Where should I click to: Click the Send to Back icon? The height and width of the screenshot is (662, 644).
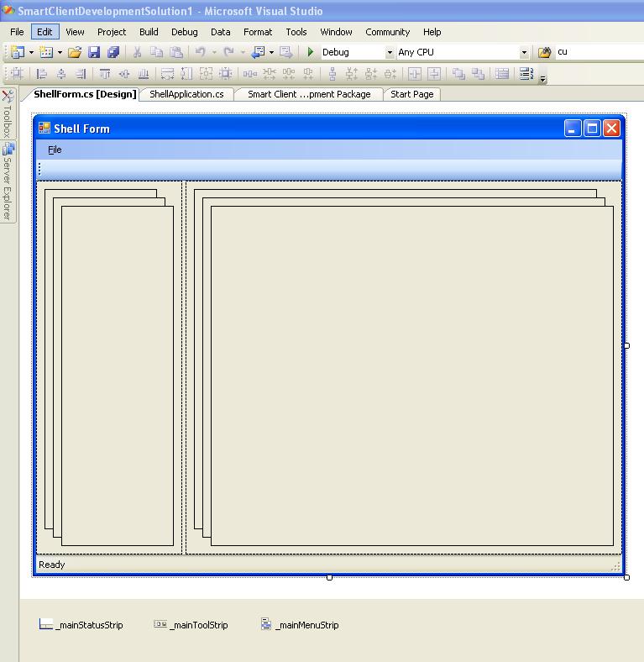(x=478, y=74)
